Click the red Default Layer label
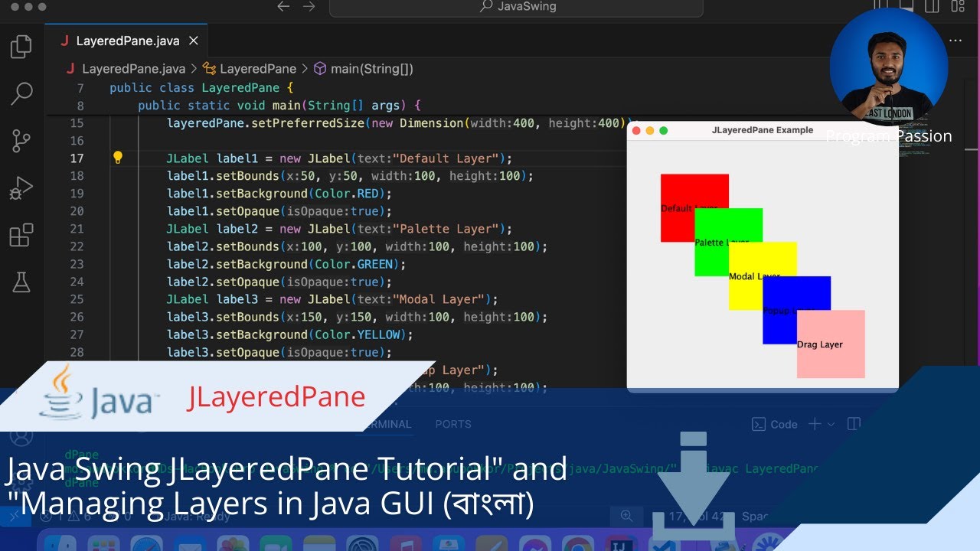Image resolution: width=980 pixels, height=551 pixels. click(694, 208)
